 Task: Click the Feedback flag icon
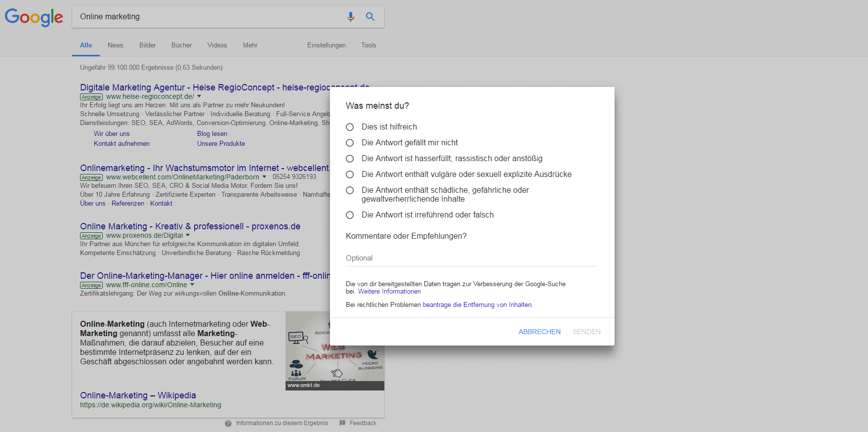point(342,423)
